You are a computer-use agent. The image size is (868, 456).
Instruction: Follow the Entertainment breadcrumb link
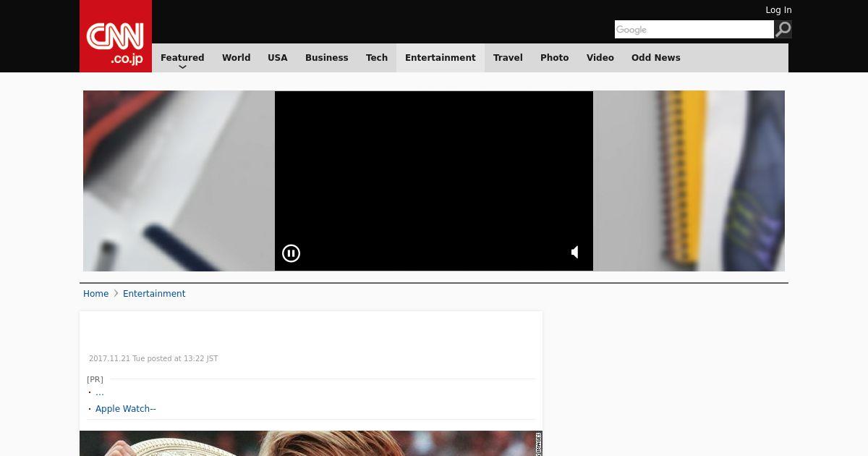click(154, 294)
